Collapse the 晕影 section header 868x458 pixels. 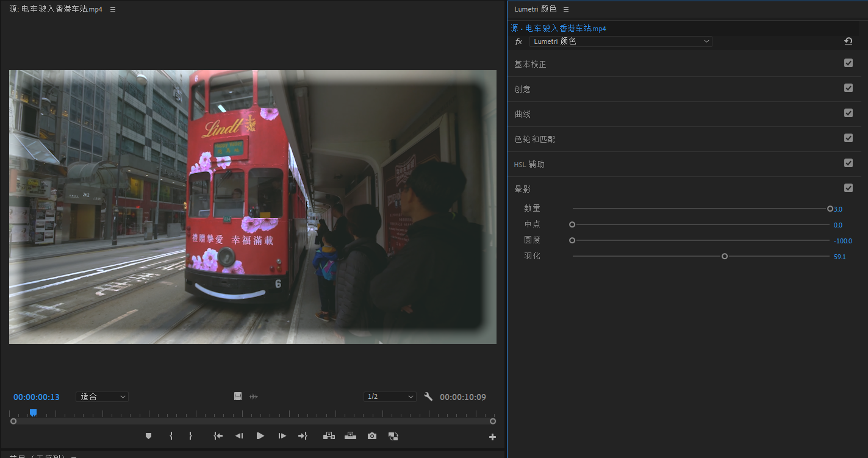(x=522, y=189)
